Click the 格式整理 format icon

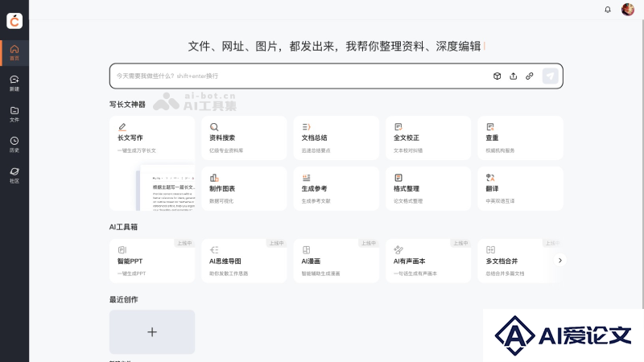pos(398,178)
